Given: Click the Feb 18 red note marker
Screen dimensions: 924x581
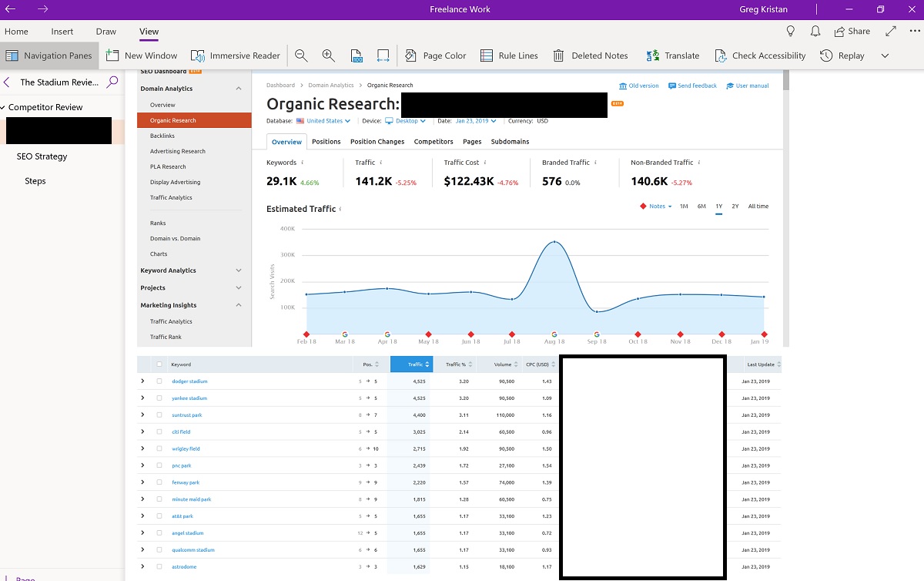Looking at the screenshot, I should pos(306,334).
